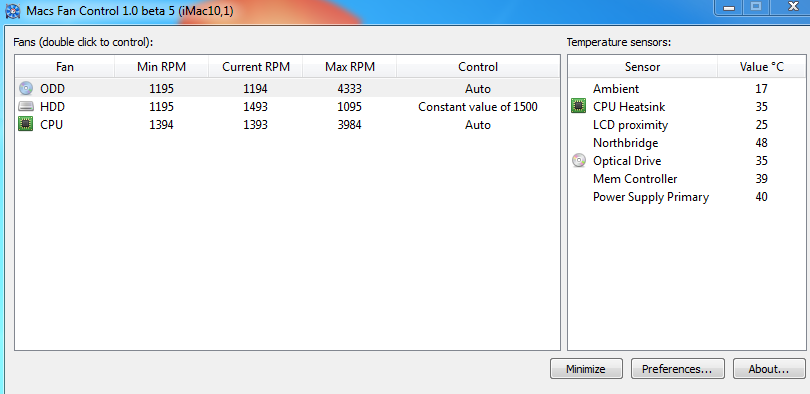This screenshot has width=810, height=394.
Task: Click CPU min RPM value 1394
Action: 161,125
